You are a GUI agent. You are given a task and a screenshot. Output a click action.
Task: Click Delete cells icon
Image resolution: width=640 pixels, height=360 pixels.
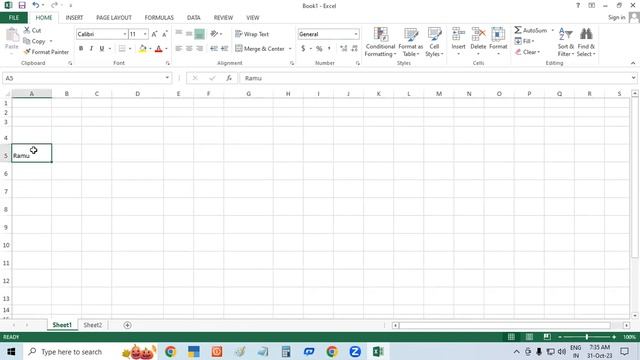click(x=478, y=34)
